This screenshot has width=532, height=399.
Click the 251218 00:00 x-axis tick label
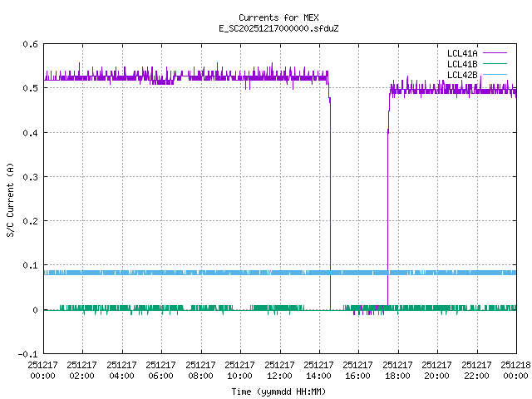515,370
